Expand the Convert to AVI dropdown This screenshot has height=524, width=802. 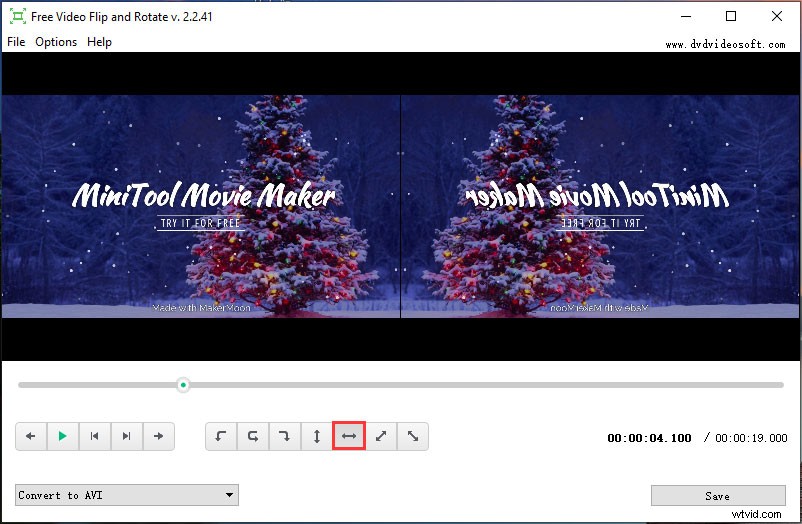point(127,495)
